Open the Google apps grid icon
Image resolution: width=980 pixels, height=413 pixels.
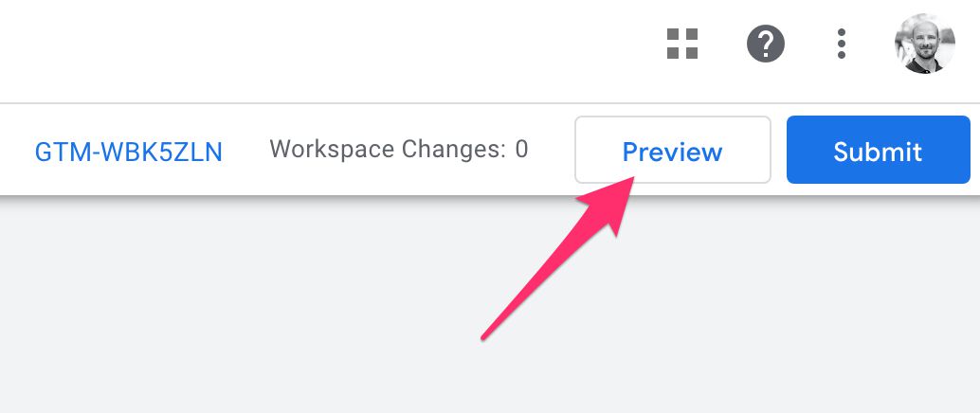(681, 44)
